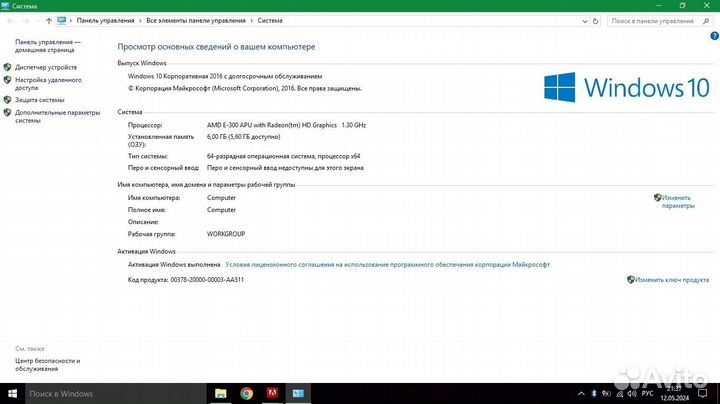The image size is (720, 404).
Task: Open File Explorer from taskbar
Action: tap(220, 394)
